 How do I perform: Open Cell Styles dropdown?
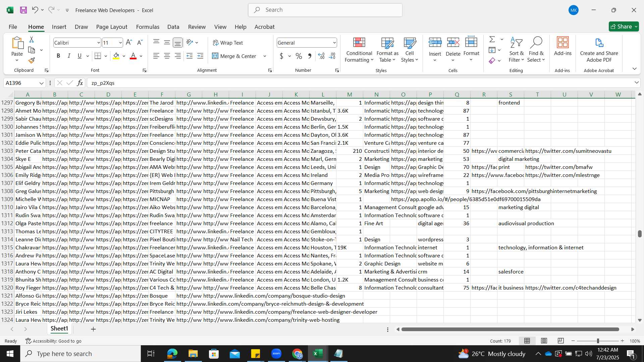[410, 50]
